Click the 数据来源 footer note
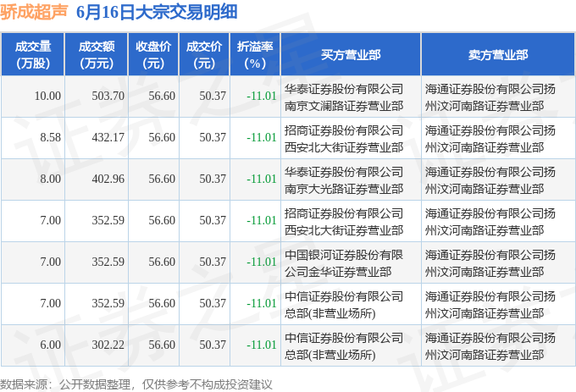This screenshot has height=392, width=576. point(136,384)
